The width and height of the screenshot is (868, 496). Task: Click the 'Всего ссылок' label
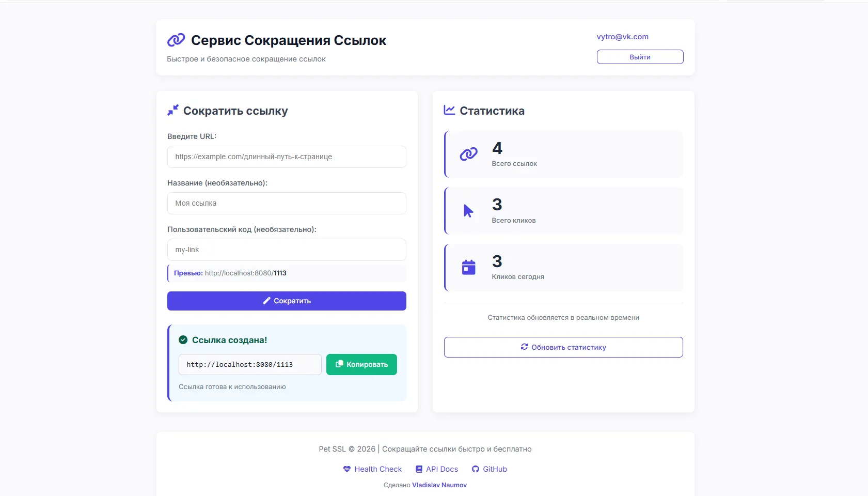(514, 163)
